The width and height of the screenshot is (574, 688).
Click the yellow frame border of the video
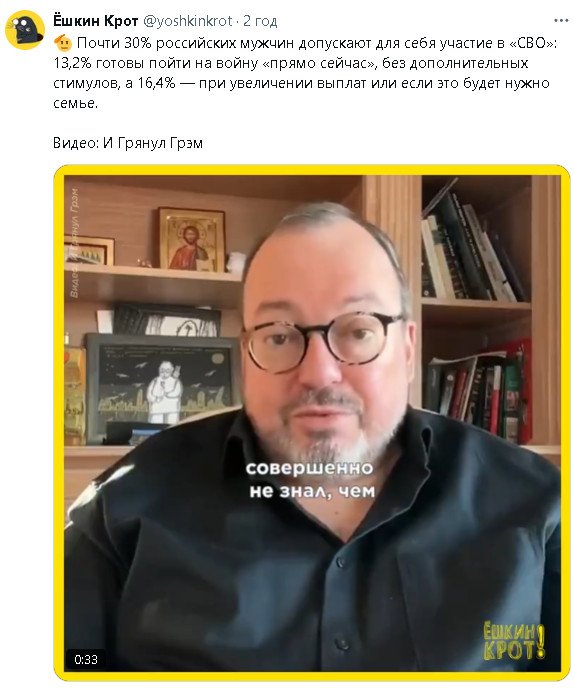(312, 170)
